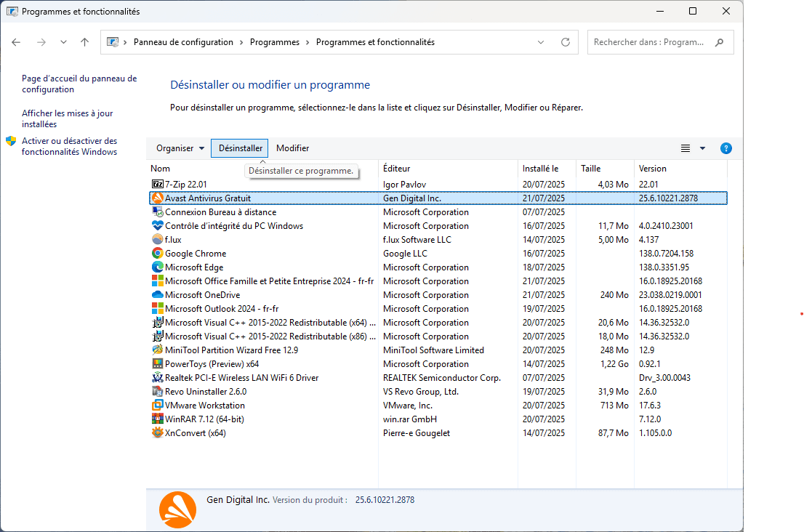Image resolution: width=804 pixels, height=532 pixels.
Task: Open Afficher les mises à jour installées
Action: (x=67, y=118)
